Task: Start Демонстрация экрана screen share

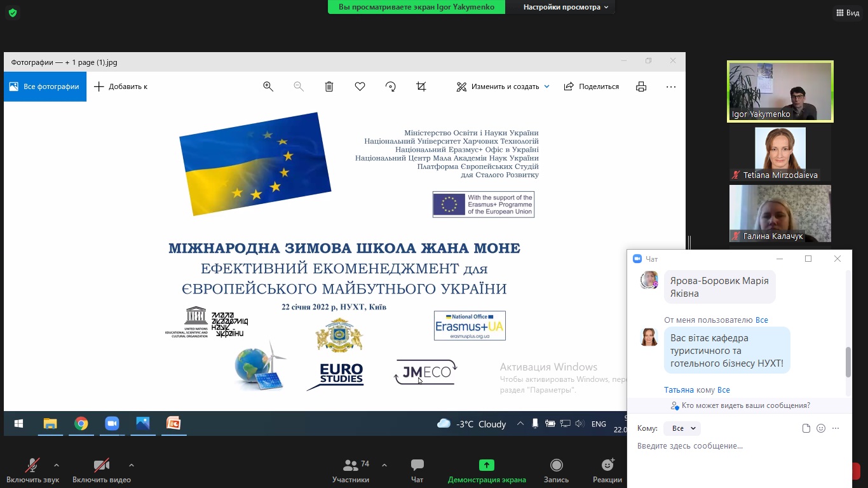Action: pyautogui.click(x=487, y=471)
